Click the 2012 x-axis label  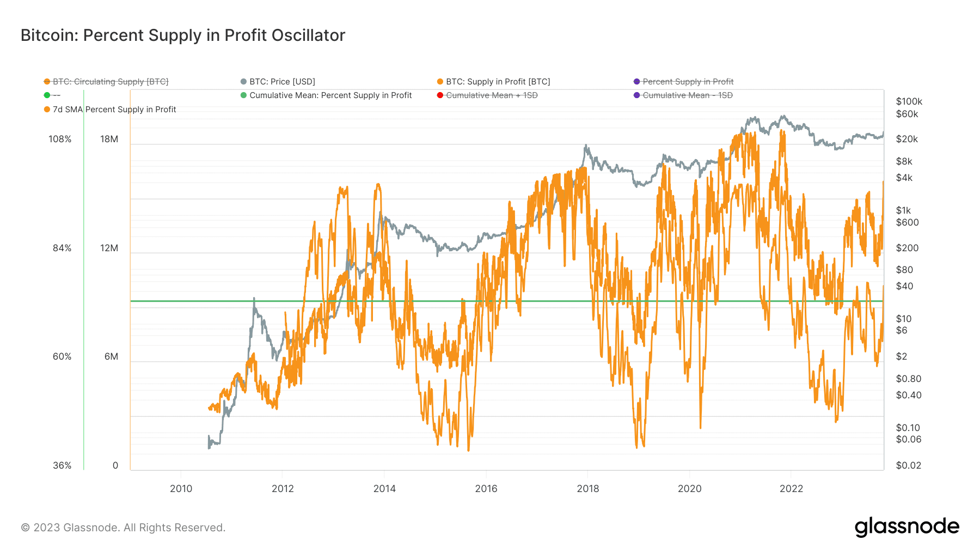tap(283, 489)
